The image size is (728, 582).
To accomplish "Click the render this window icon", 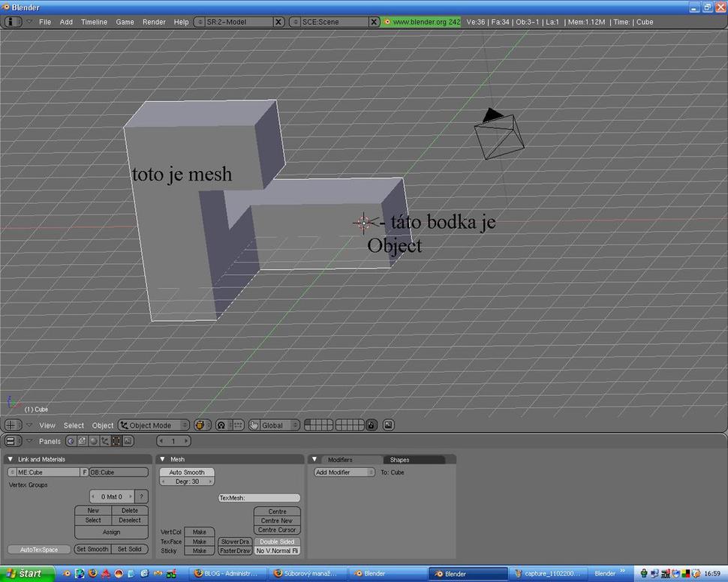I will pyautogui.click(x=389, y=425).
